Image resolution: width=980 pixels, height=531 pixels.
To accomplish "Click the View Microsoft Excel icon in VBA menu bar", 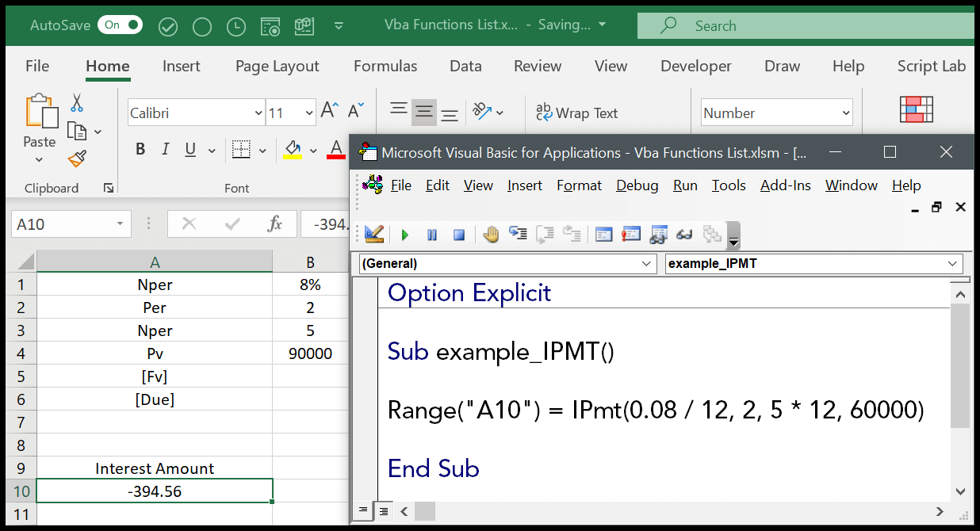I will pyautogui.click(x=373, y=185).
